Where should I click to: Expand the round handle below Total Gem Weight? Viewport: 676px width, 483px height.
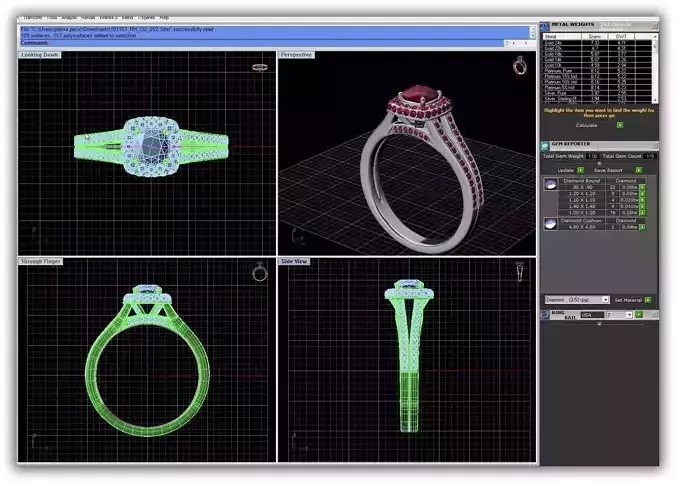[599, 163]
